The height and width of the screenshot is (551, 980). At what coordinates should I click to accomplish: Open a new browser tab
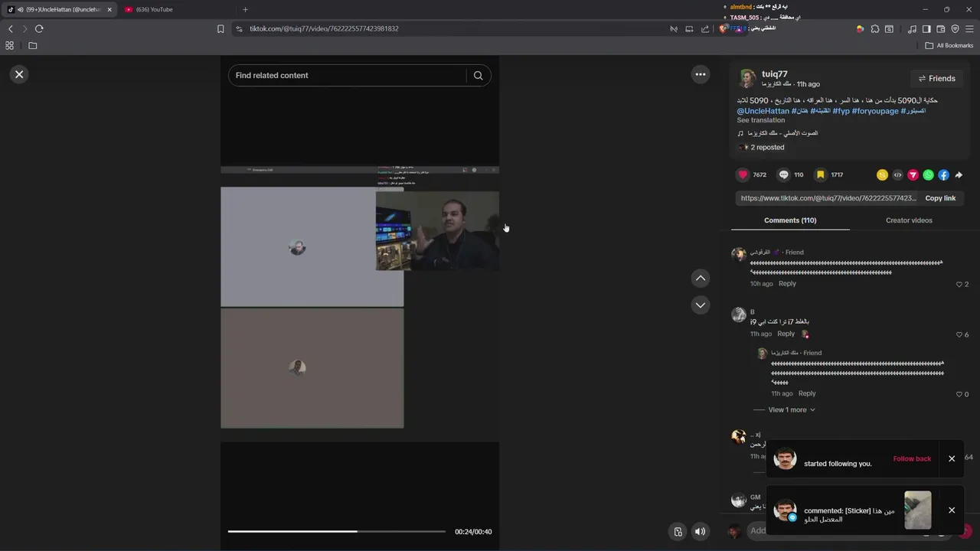[x=245, y=9]
